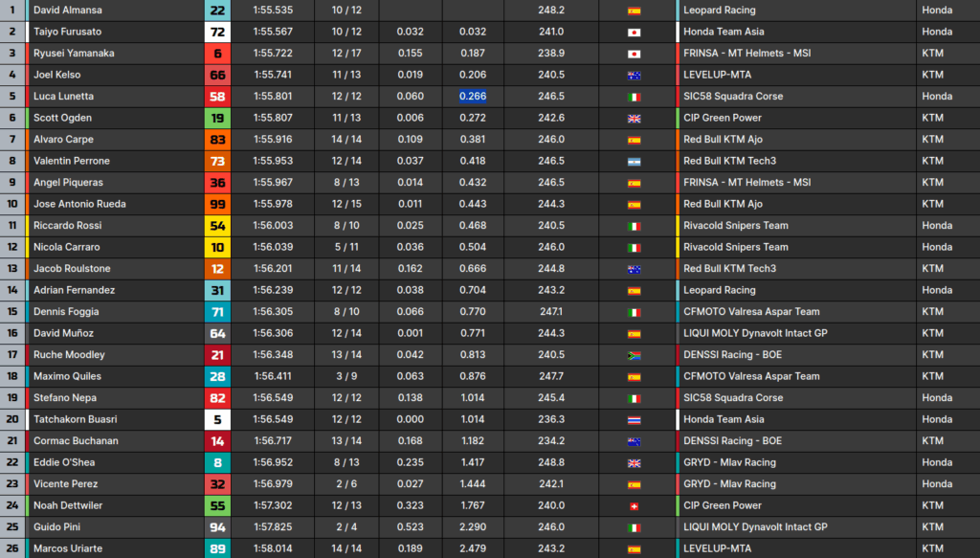The image size is (980, 558).
Task: Click Red Bull KTM Tech3 in Valentin Perrone's row
Action: coord(729,161)
